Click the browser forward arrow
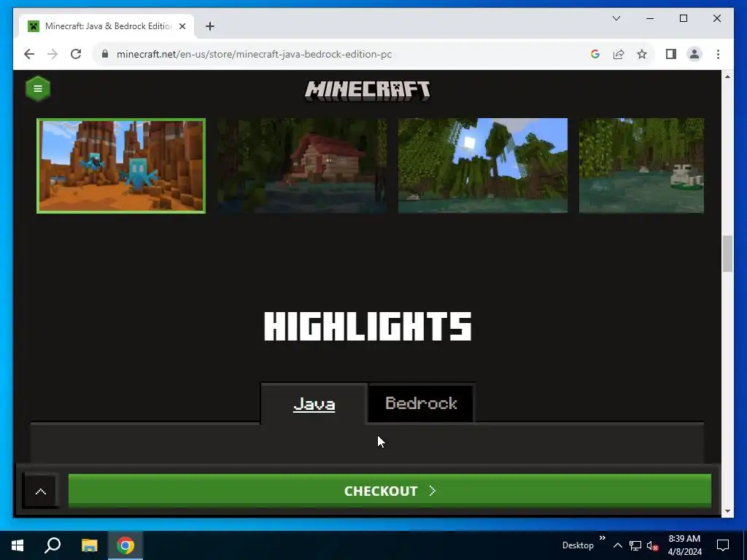 [53, 54]
